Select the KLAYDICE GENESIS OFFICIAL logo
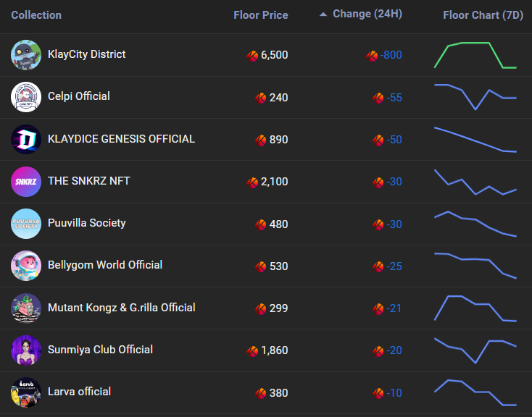Screen dimensions: 532x417 pyautogui.click(x=26, y=139)
